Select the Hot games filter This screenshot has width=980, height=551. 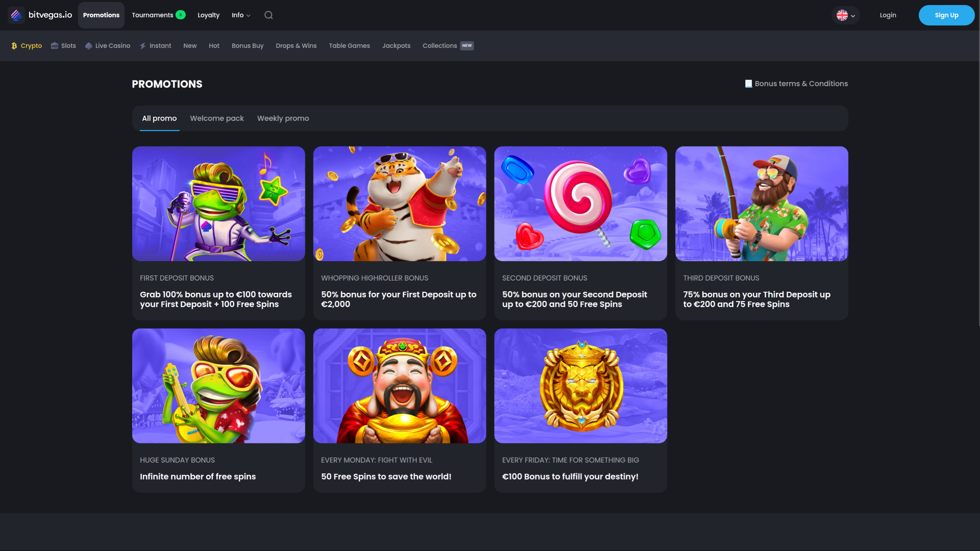214,46
